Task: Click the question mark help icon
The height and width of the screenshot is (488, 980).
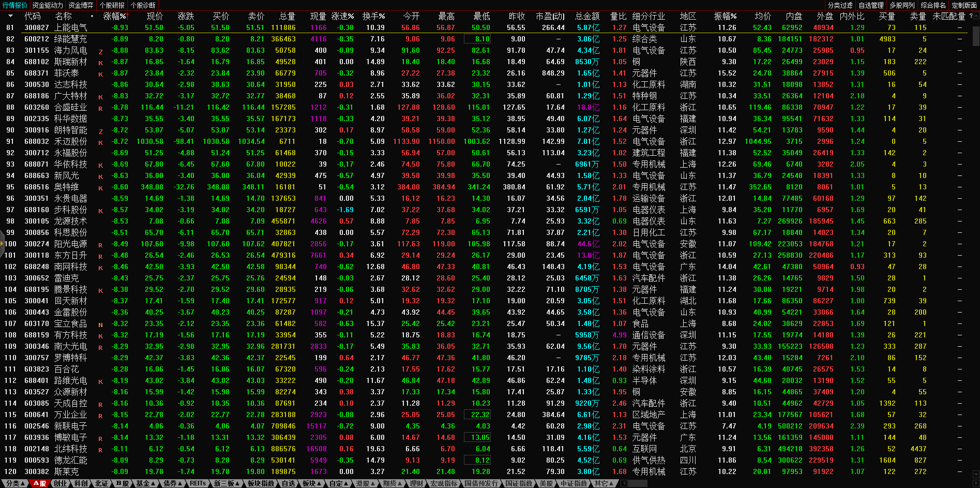Action: [x=970, y=16]
